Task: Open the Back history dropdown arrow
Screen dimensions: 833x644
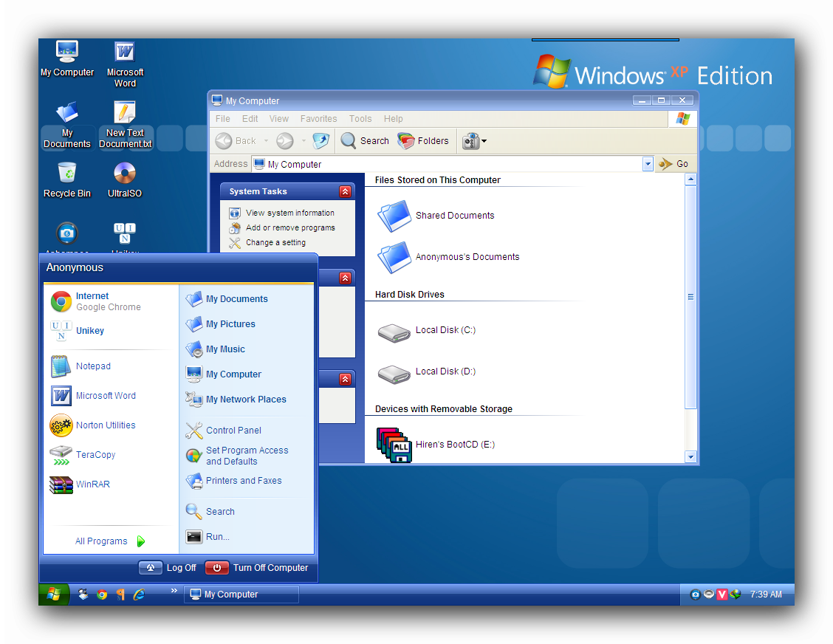Action: click(266, 141)
